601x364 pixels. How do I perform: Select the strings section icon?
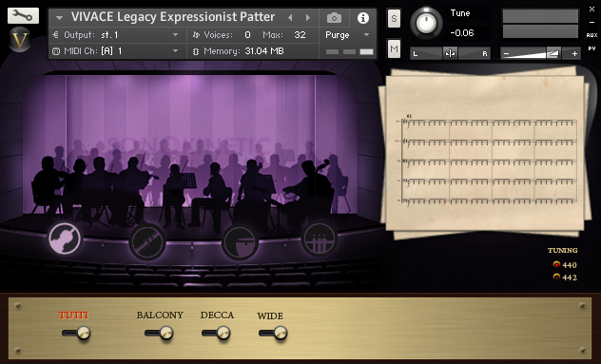tap(65, 239)
